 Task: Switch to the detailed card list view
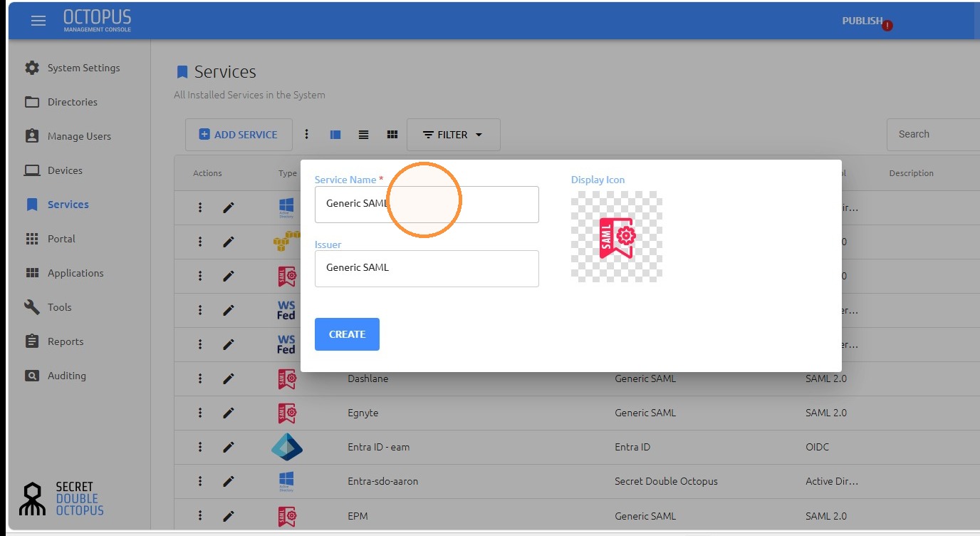click(x=335, y=134)
